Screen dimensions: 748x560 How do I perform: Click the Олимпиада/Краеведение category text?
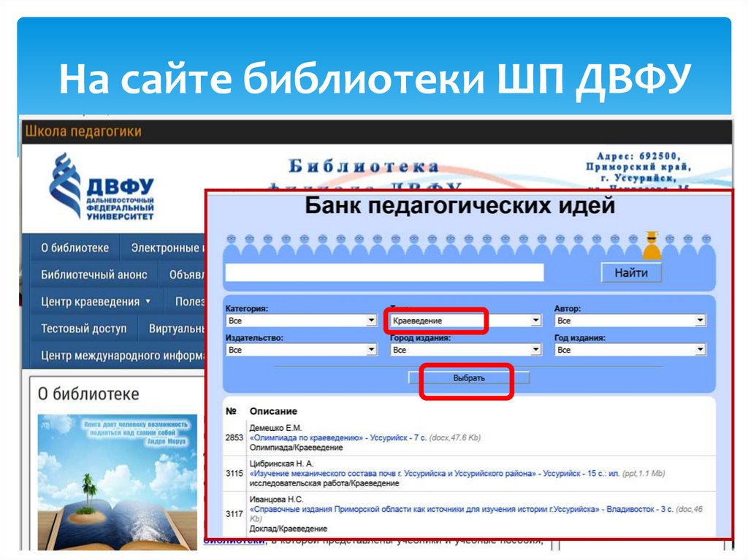pos(297,448)
